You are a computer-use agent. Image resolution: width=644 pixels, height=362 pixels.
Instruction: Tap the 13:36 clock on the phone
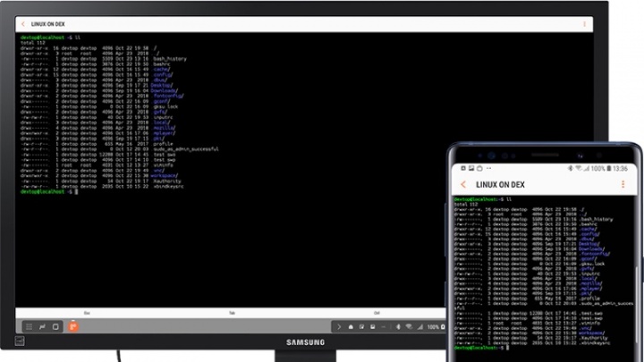620,168
